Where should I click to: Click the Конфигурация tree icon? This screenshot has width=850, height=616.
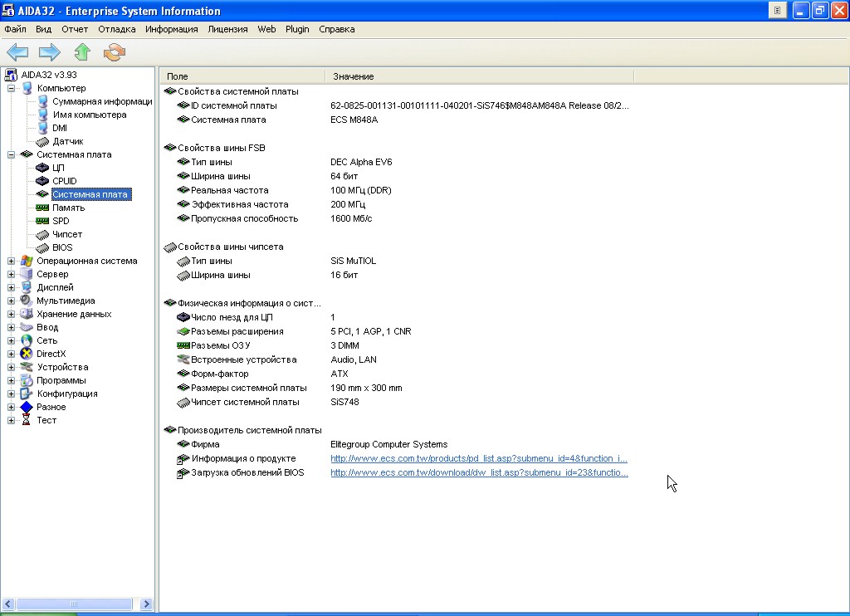(x=27, y=394)
